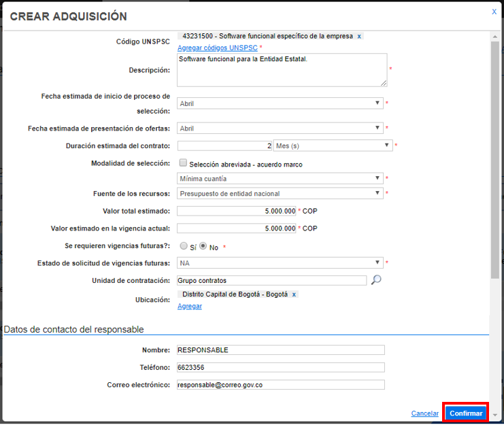Click Valor total estimado field
This screenshot has width=504, height=425.
[236, 211]
